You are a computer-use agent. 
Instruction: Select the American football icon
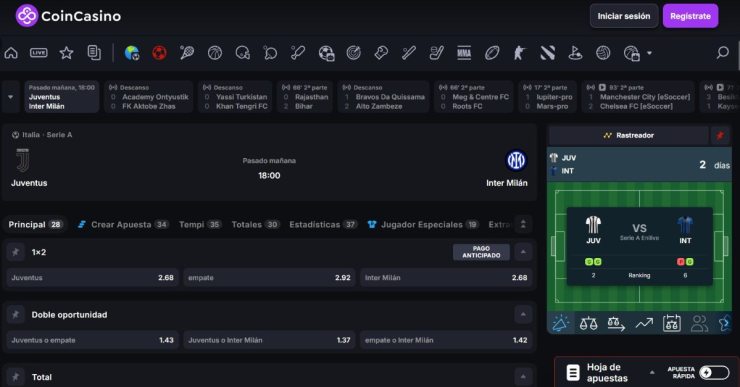[x=492, y=53]
